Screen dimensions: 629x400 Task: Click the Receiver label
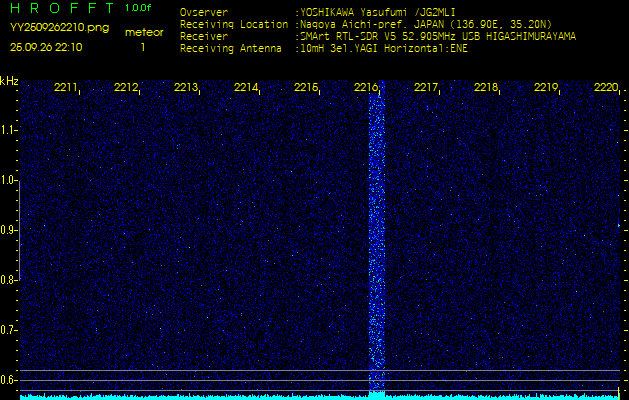click(204, 37)
